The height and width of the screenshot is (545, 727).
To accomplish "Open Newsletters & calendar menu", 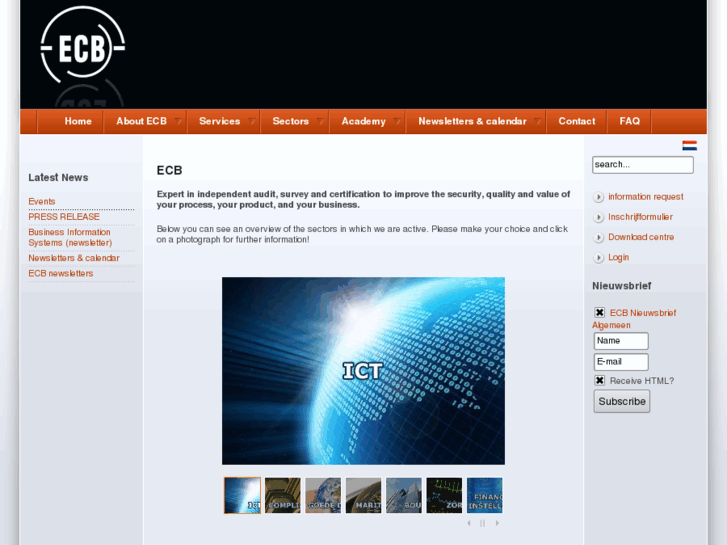I will 472,122.
